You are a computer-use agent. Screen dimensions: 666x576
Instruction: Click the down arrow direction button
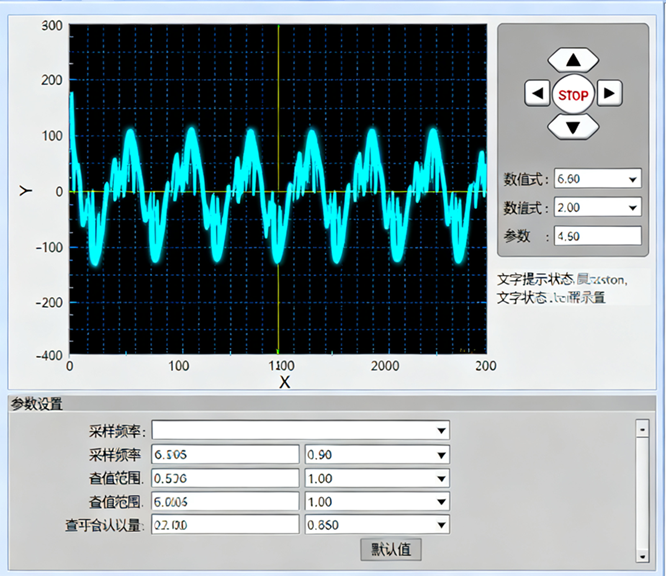(x=573, y=127)
